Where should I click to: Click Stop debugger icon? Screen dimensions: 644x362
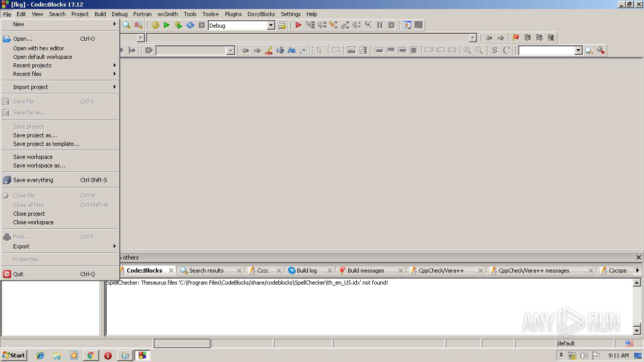391,25
